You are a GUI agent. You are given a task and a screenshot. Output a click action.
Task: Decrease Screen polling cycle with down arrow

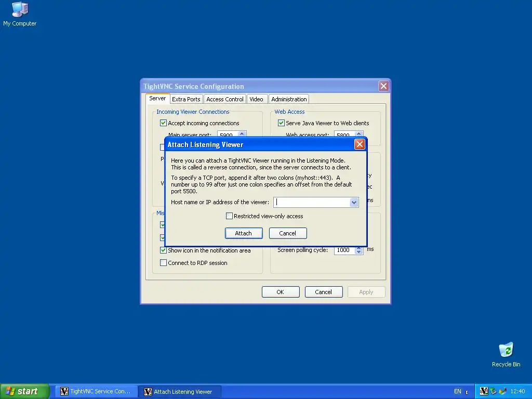click(359, 252)
